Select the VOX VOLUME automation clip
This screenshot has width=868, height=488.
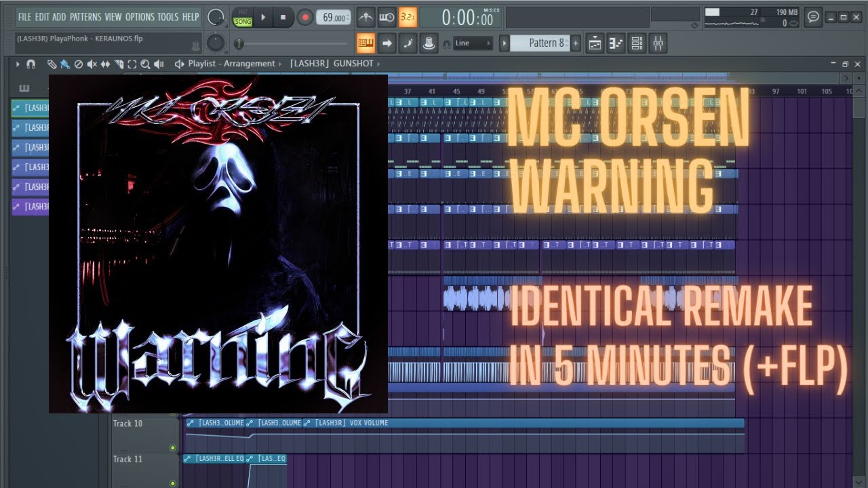pyautogui.click(x=524, y=423)
